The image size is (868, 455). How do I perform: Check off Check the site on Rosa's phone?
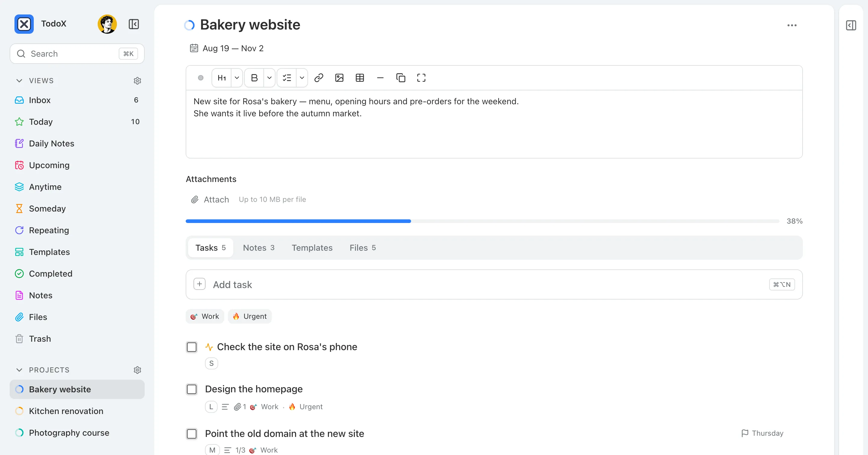point(192,347)
